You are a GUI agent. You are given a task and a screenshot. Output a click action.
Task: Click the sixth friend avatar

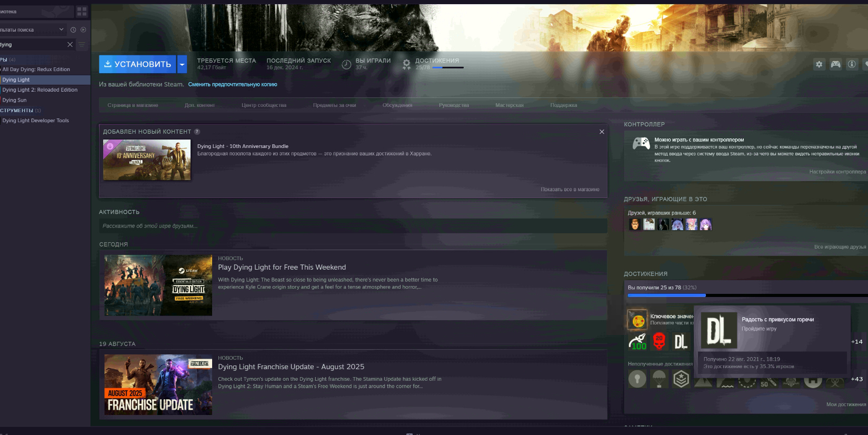[706, 224]
